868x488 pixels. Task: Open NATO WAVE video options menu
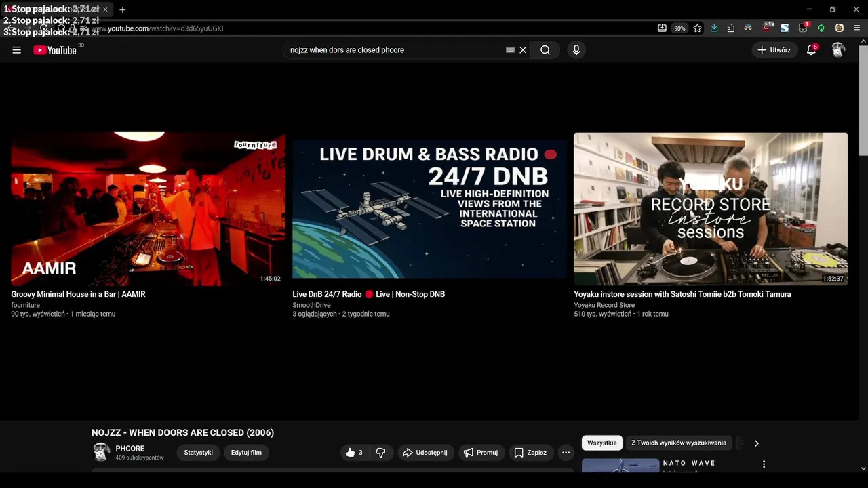764,464
